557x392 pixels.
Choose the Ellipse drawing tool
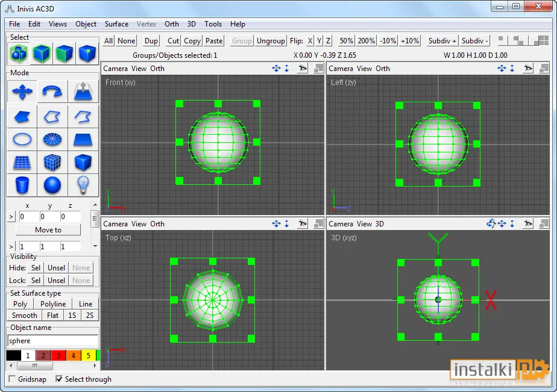pos(22,139)
